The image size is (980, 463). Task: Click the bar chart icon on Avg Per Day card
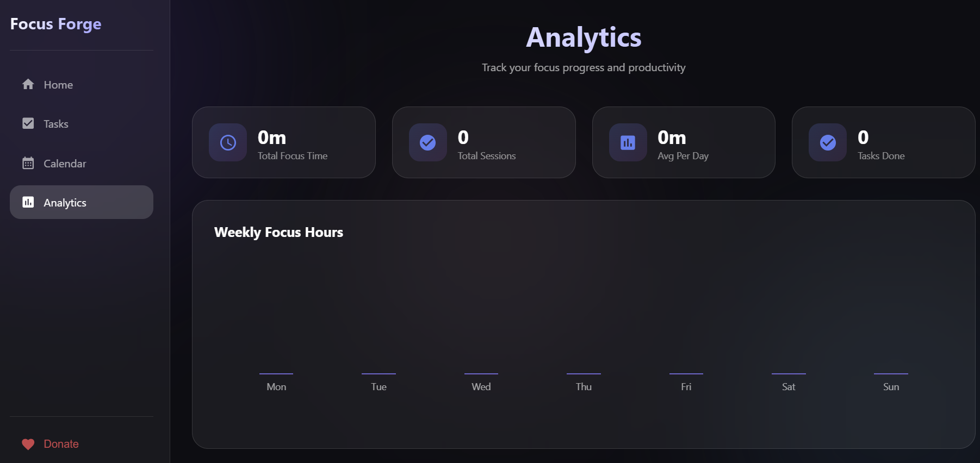pos(628,142)
